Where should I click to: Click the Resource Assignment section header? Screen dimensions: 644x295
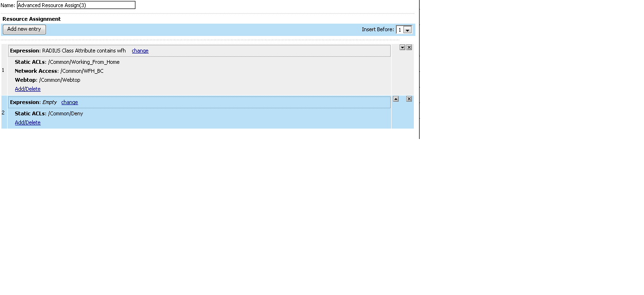(31, 19)
